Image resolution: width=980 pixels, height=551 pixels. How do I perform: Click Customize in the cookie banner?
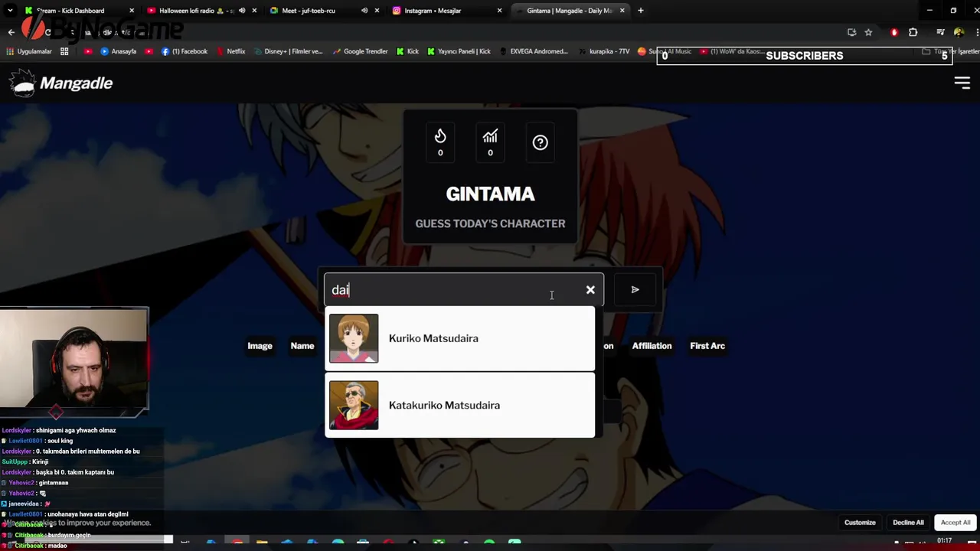(860, 523)
